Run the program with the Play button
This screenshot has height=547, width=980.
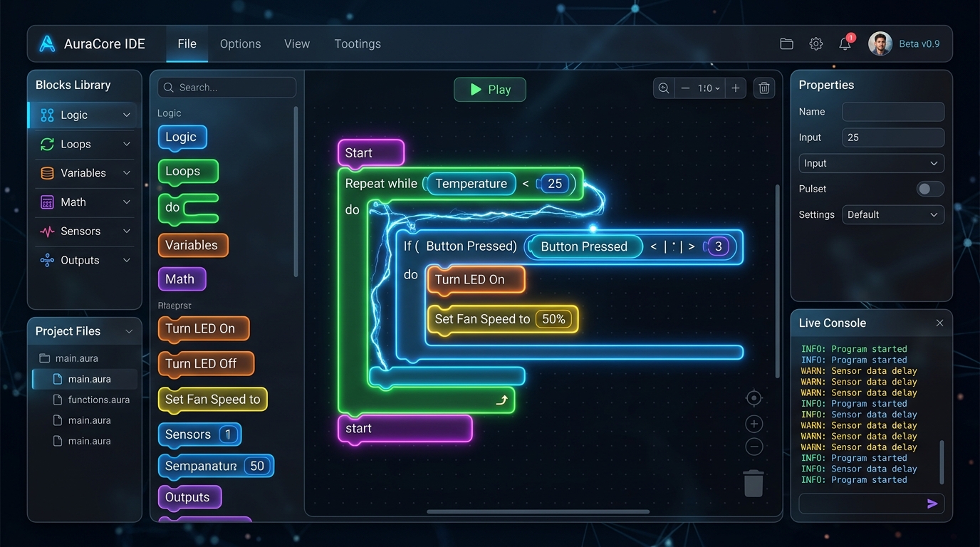click(490, 90)
